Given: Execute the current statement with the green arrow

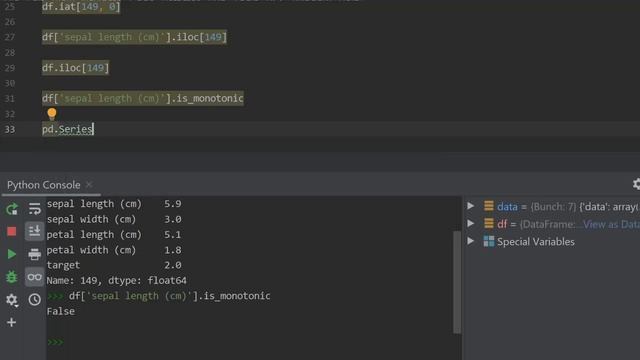Looking at the screenshot, I should [12, 254].
